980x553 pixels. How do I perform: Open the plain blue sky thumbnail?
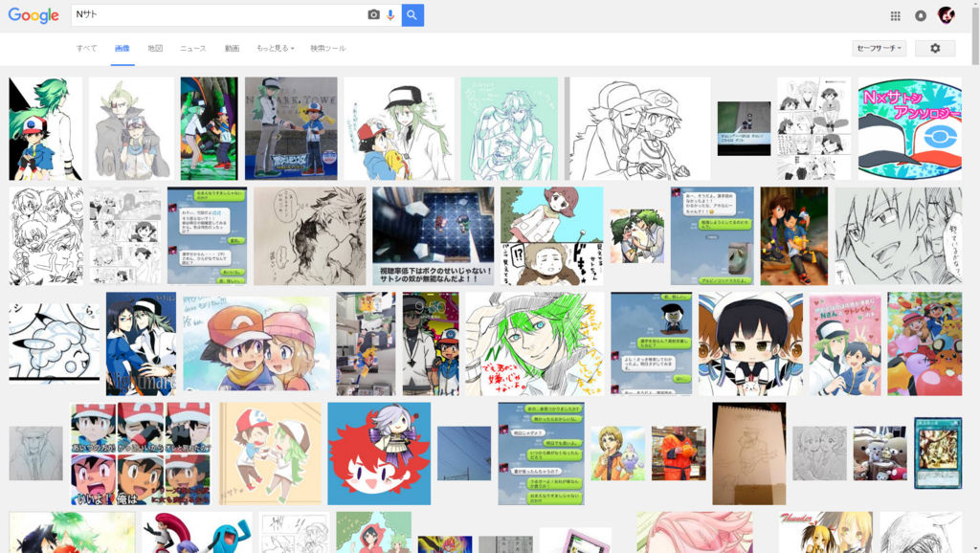pos(464,453)
